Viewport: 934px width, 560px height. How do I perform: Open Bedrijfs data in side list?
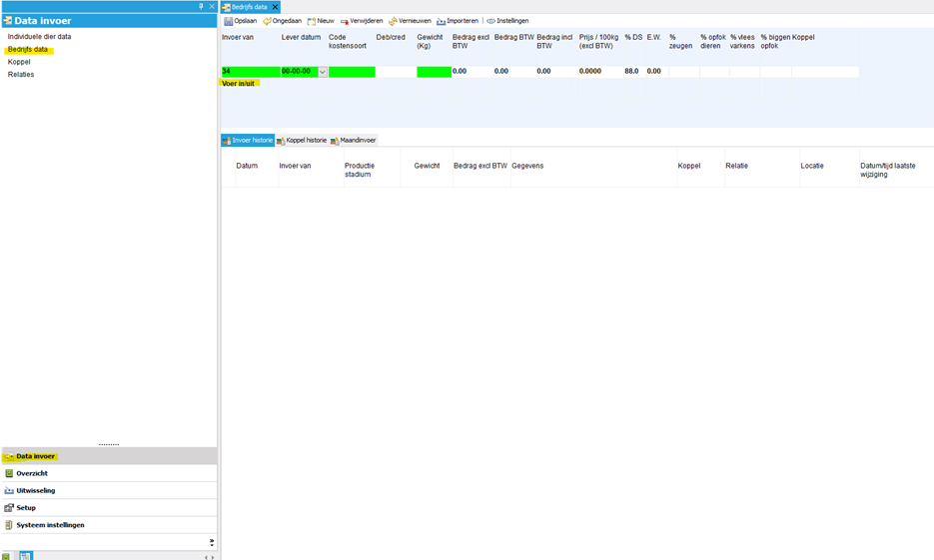pos(28,49)
